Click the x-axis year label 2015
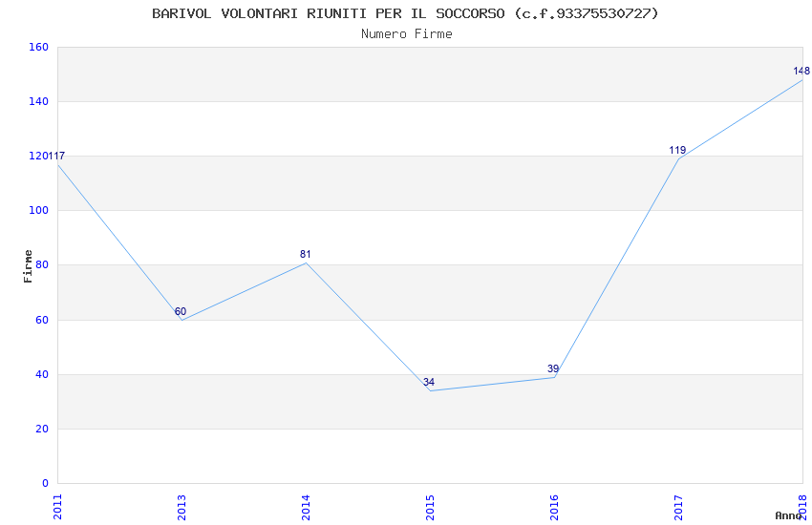Viewport: 812px width, 525px height. tap(430, 507)
